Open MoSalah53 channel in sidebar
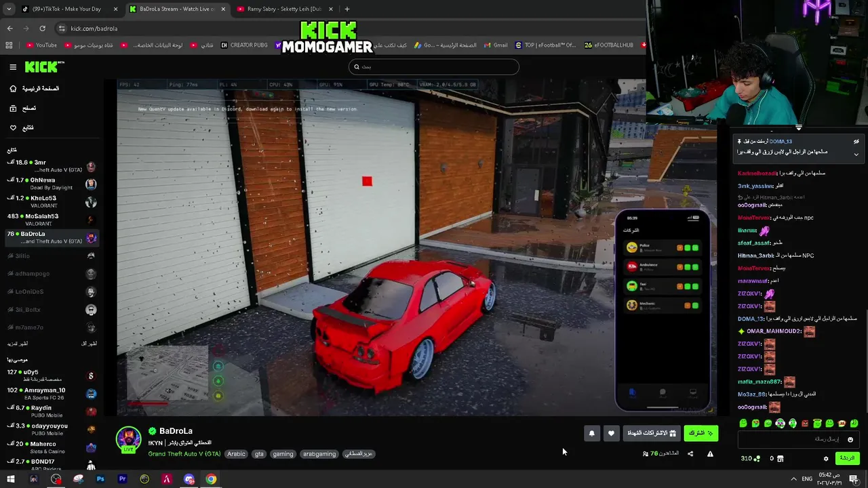The width and height of the screenshot is (868, 488). [x=52, y=220]
